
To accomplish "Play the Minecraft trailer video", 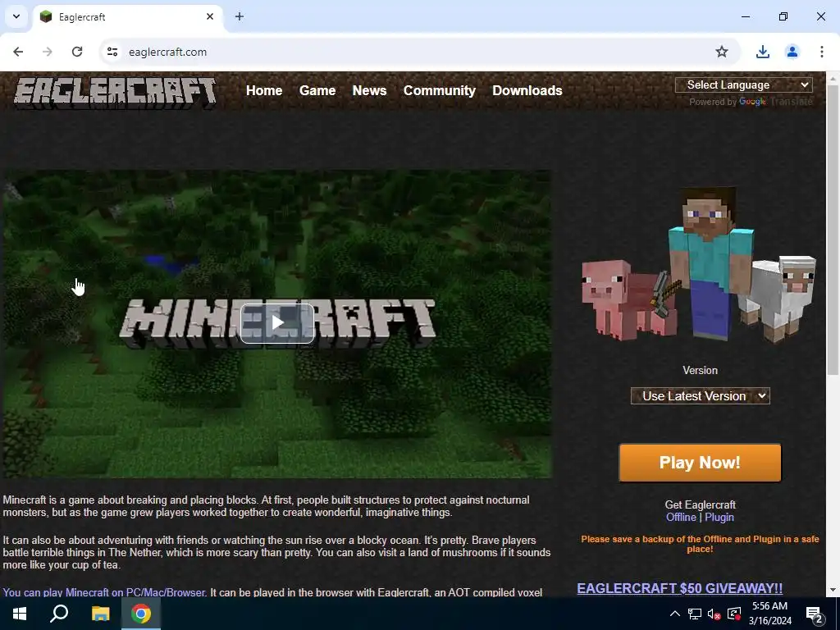I will (277, 323).
